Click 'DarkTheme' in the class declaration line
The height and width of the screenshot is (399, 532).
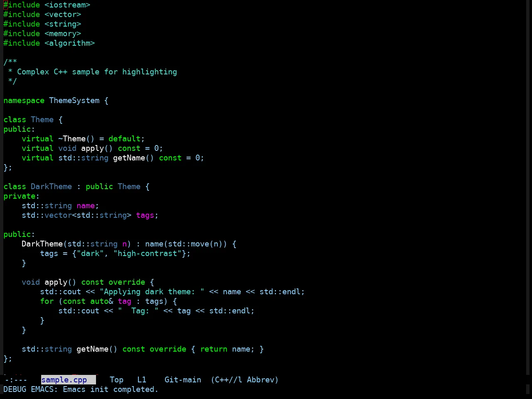point(52,187)
